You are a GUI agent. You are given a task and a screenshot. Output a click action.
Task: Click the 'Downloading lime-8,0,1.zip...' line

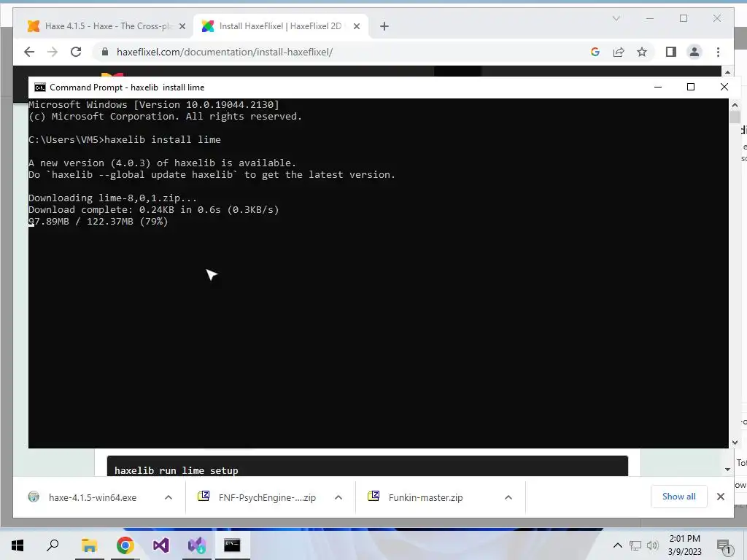coord(112,198)
